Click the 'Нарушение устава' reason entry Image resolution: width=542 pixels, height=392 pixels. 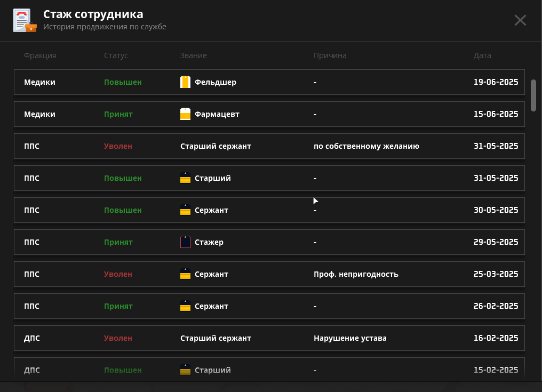point(350,338)
